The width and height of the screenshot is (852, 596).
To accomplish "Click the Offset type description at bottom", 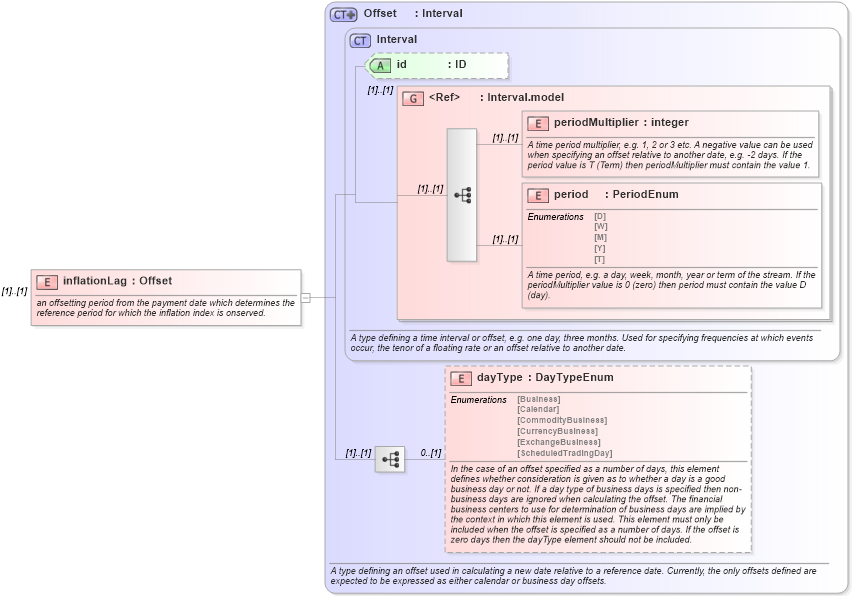I will (x=573, y=576).
